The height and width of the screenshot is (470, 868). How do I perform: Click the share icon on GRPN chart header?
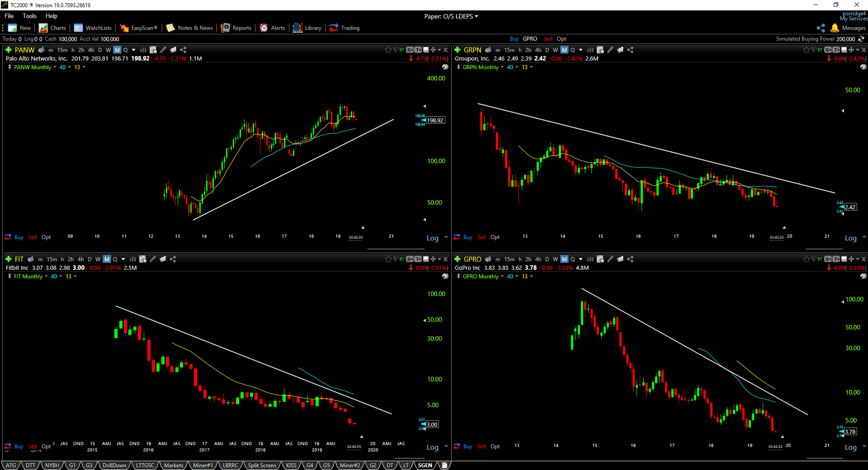click(x=630, y=50)
